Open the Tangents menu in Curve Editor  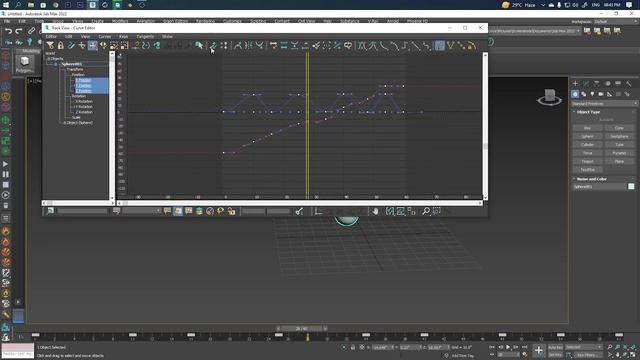click(145, 36)
